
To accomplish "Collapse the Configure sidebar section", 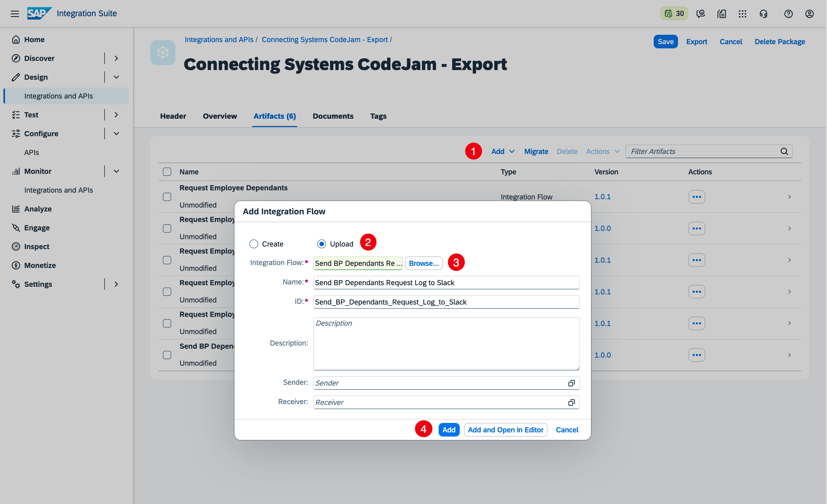I will [x=116, y=133].
